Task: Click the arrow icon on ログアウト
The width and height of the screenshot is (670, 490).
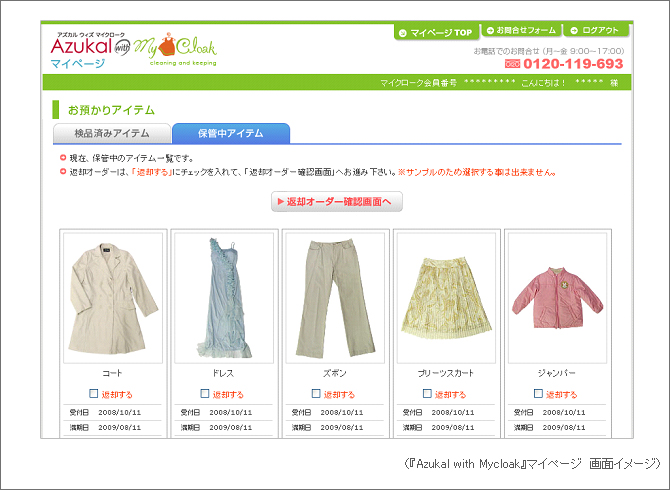Action: coord(574,30)
